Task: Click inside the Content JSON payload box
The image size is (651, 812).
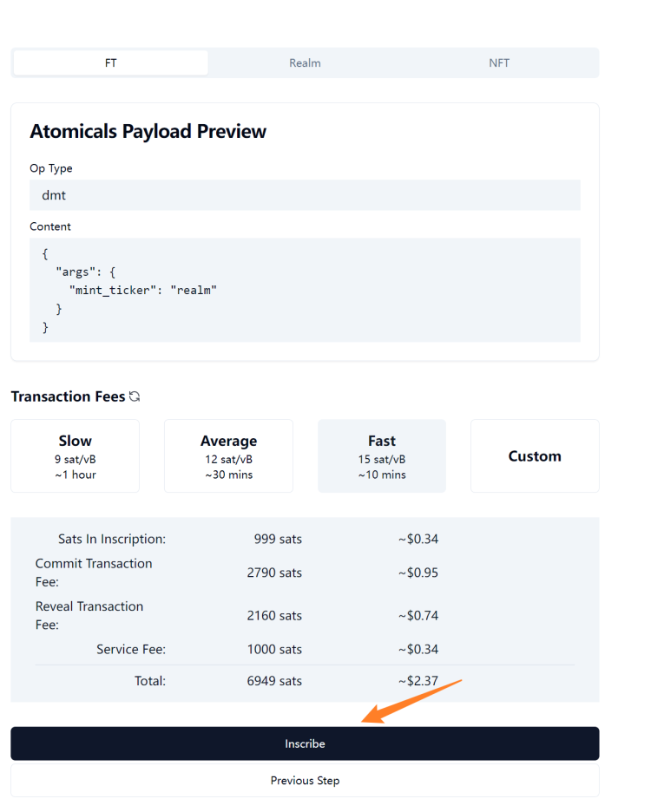Action: [x=305, y=290]
